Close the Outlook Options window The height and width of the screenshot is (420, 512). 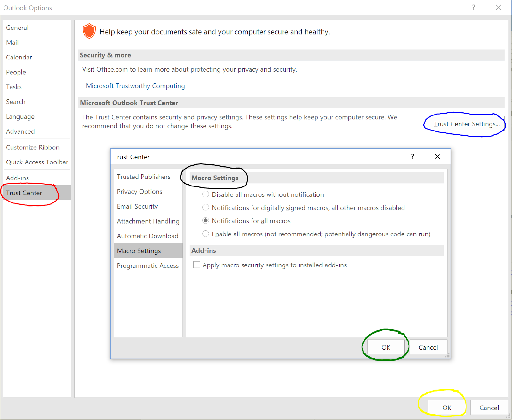click(498, 8)
